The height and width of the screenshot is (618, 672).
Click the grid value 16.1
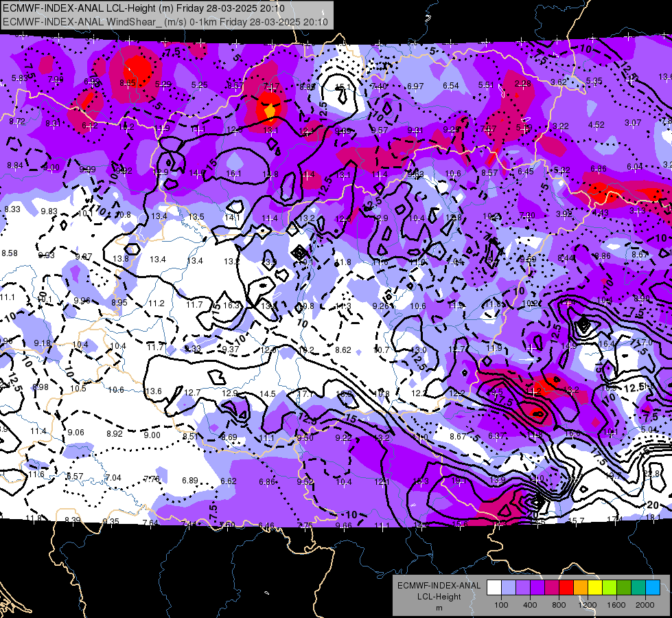pos(233,174)
